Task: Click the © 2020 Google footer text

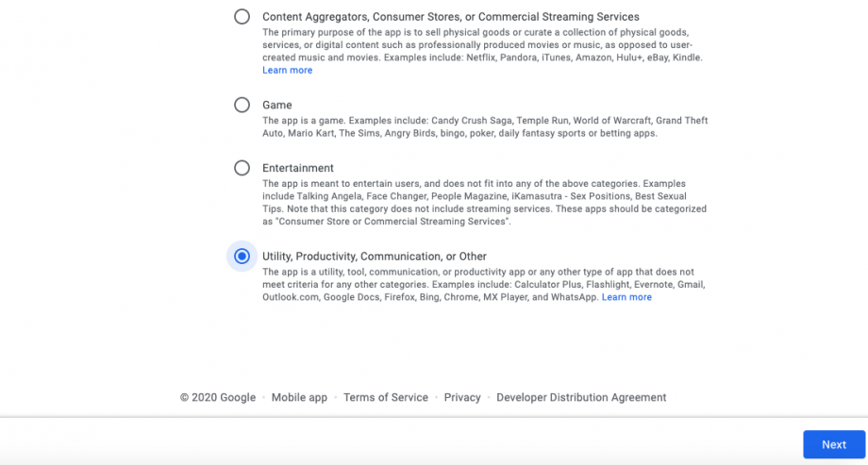Action: [218, 397]
